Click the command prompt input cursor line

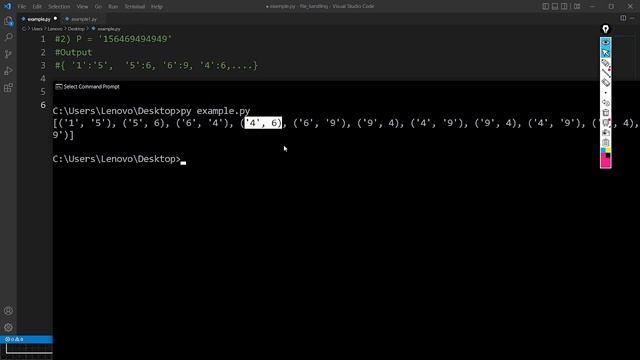tap(119, 159)
